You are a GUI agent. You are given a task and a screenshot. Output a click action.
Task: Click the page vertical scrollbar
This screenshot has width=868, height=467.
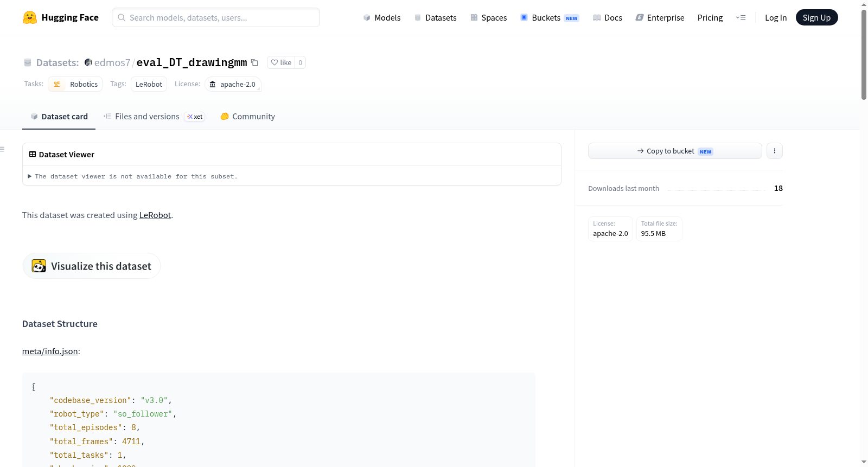pyautogui.click(x=864, y=54)
